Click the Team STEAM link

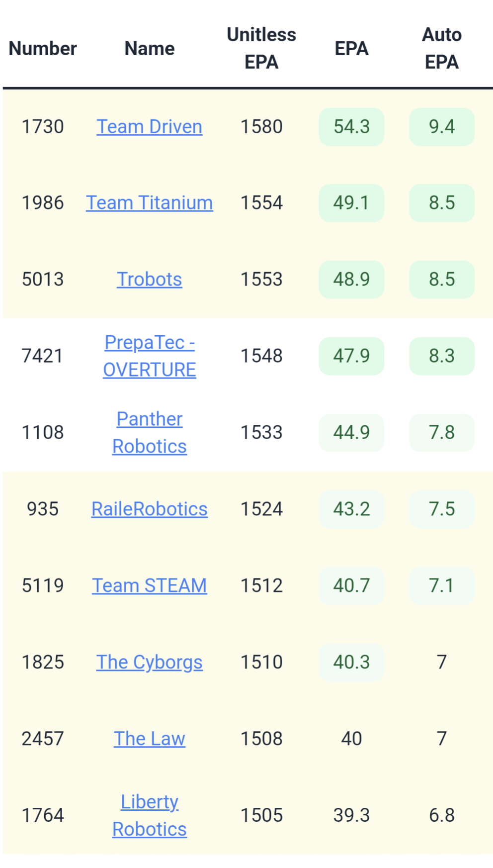click(x=149, y=586)
